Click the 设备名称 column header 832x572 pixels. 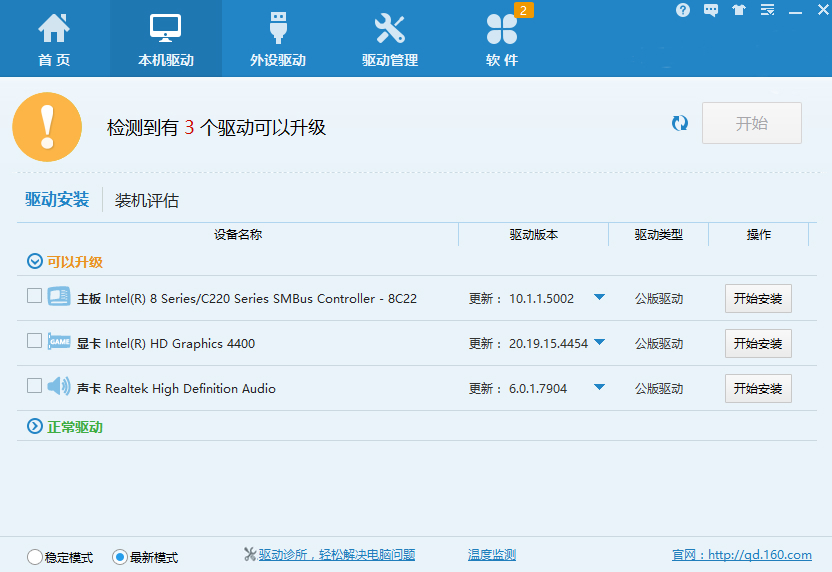pos(238,235)
